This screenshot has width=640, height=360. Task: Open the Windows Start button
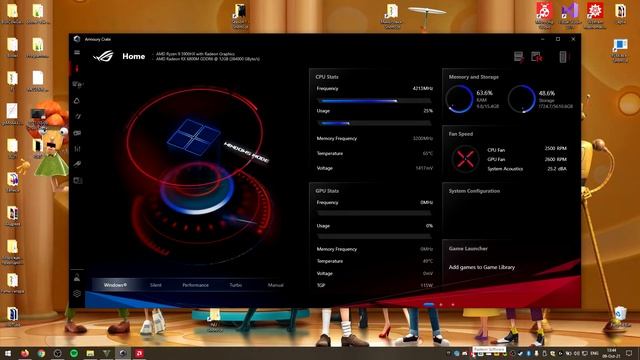(x=8, y=353)
